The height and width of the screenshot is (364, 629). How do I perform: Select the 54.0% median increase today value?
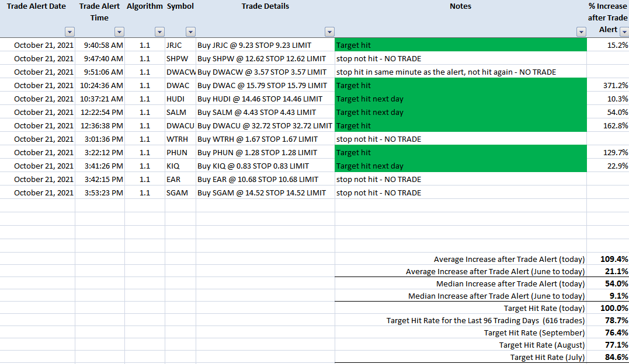pyautogui.click(x=608, y=283)
